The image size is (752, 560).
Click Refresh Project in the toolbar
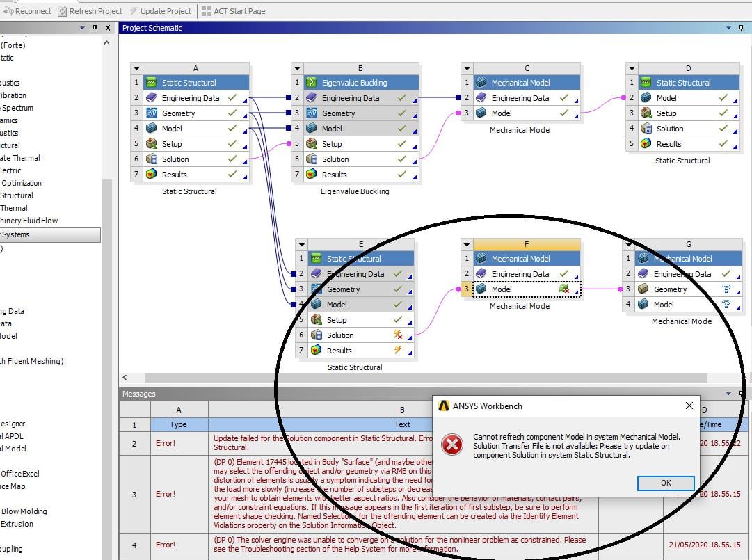coord(90,11)
